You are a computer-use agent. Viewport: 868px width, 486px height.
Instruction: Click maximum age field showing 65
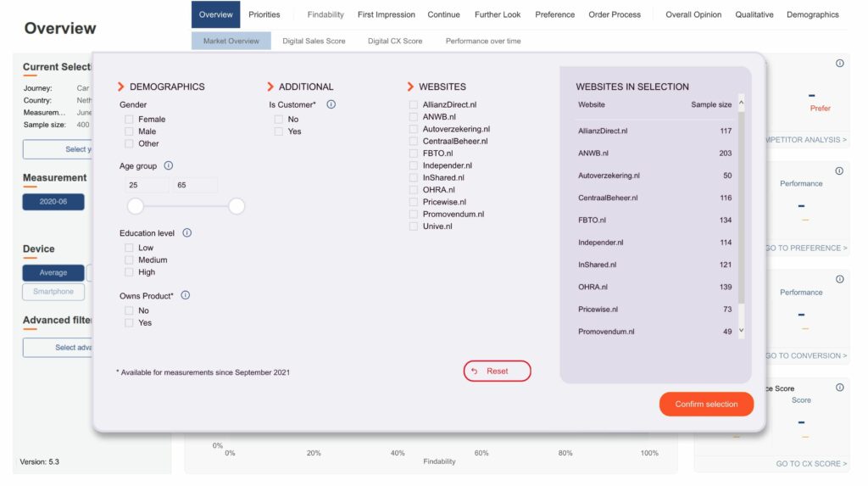(x=195, y=185)
